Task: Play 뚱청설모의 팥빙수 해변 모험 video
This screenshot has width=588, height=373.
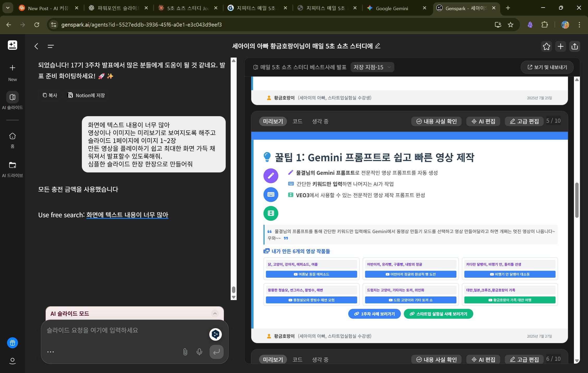Action: tap(311, 300)
